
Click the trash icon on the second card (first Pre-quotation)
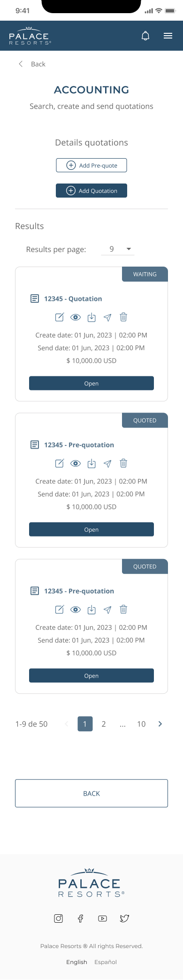click(123, 463)
